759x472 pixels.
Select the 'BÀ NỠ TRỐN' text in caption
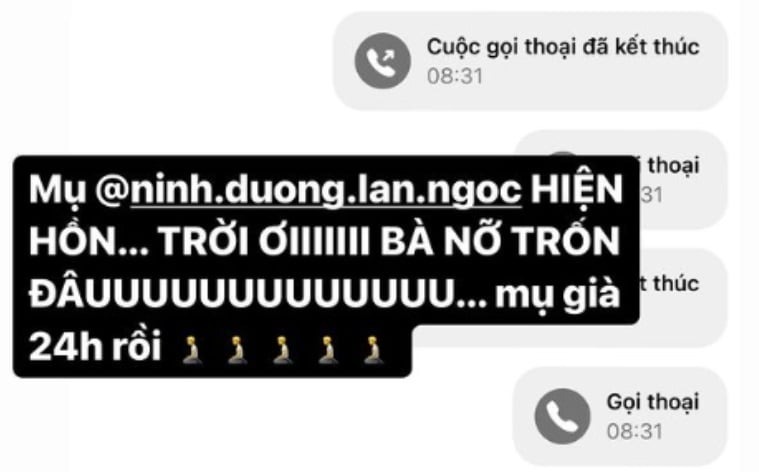pos(500,241)
